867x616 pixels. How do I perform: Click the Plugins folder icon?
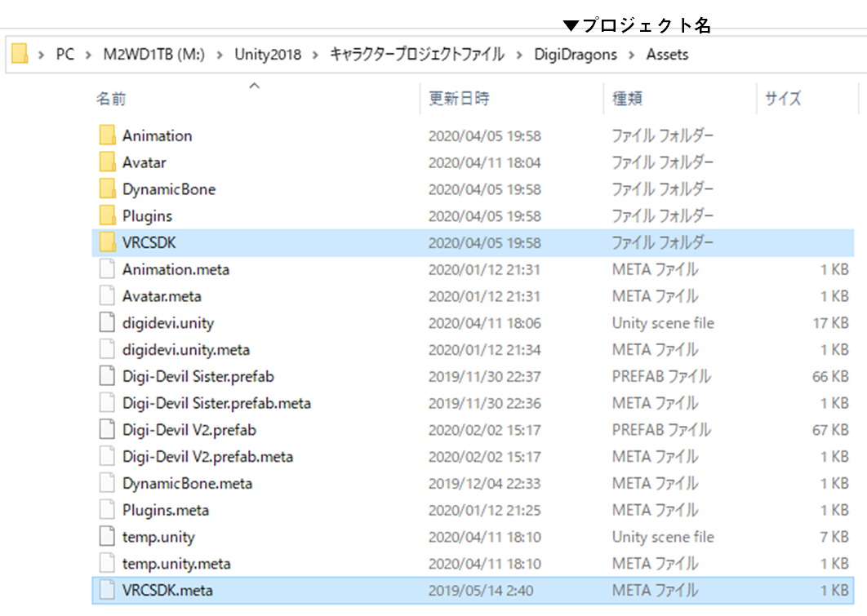(107, 215)
